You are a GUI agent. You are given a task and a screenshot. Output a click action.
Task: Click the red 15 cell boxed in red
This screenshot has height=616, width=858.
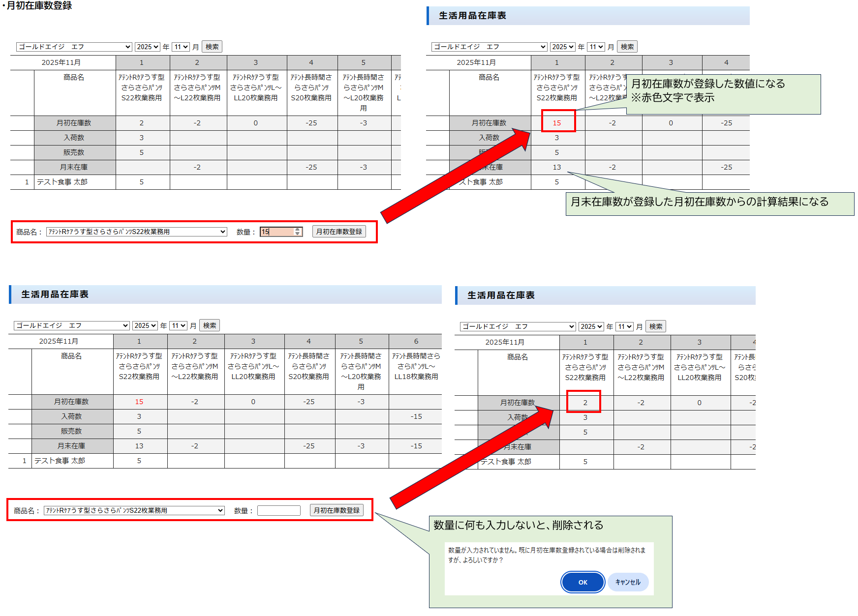(557, 122)
